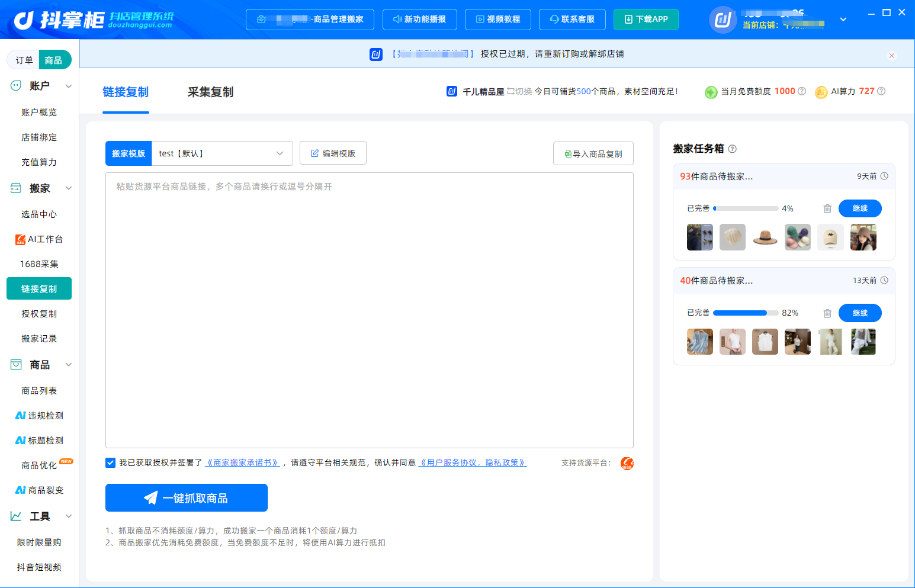Click clock icon beside 9天前
Viewport: 915px width, 588px height.
[x=884, y=176]
